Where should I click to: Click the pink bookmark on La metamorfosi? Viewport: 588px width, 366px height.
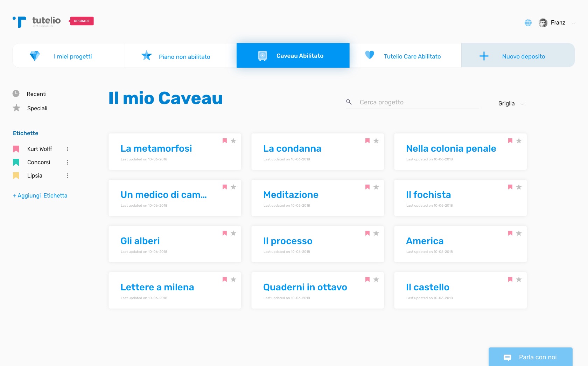click(225, 141)
